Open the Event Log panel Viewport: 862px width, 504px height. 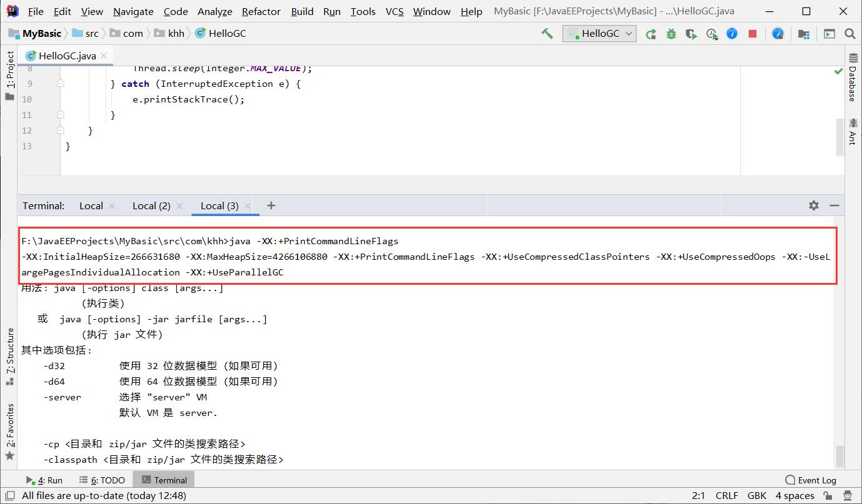[811, 480]
